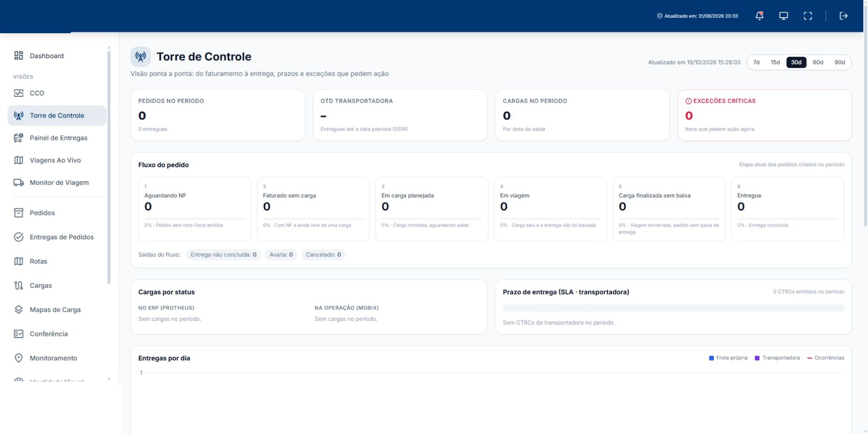Open the Dashboard menu label
The image size is (868, 434).
pyautogui.click(x=47, y=56)
